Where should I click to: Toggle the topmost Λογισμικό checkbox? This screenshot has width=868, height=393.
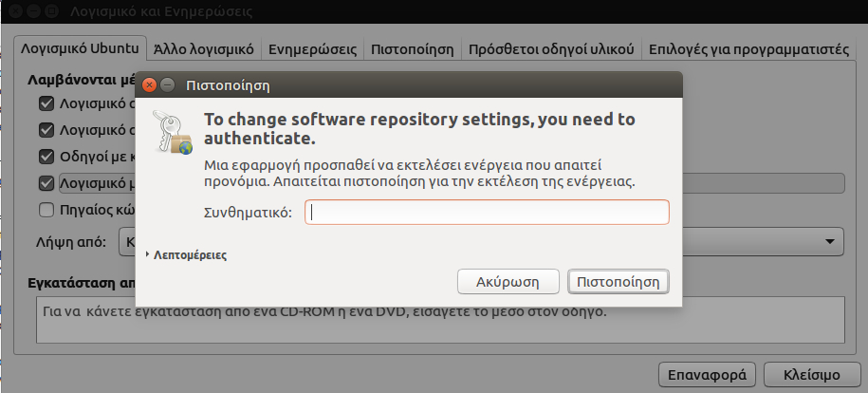[x=46, y=103]
